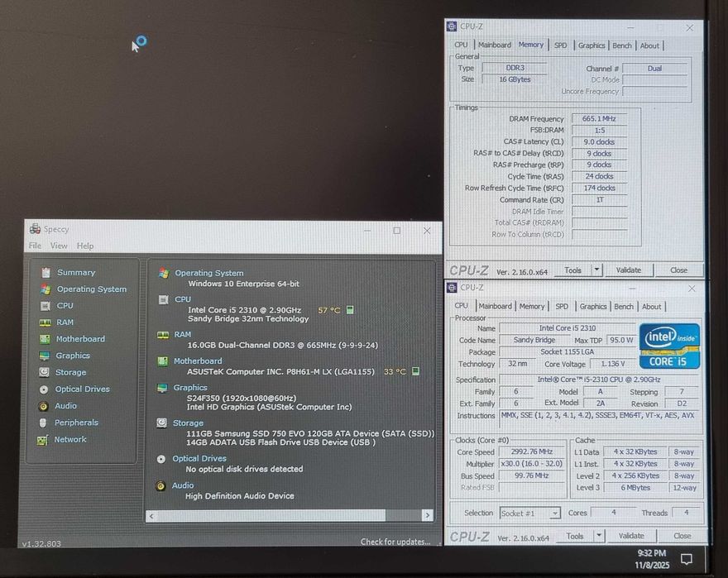Open the Help menu in Speccy
The image size is (728, 578).
[x=85, y=246]
